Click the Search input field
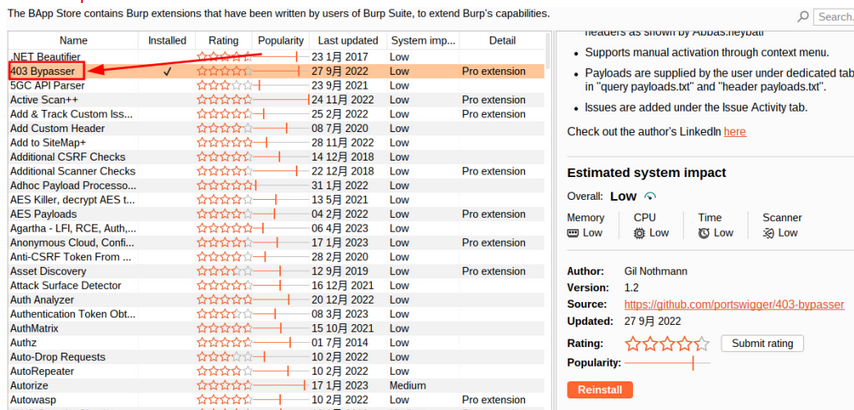The image size is (854, 410). (834, 17)
